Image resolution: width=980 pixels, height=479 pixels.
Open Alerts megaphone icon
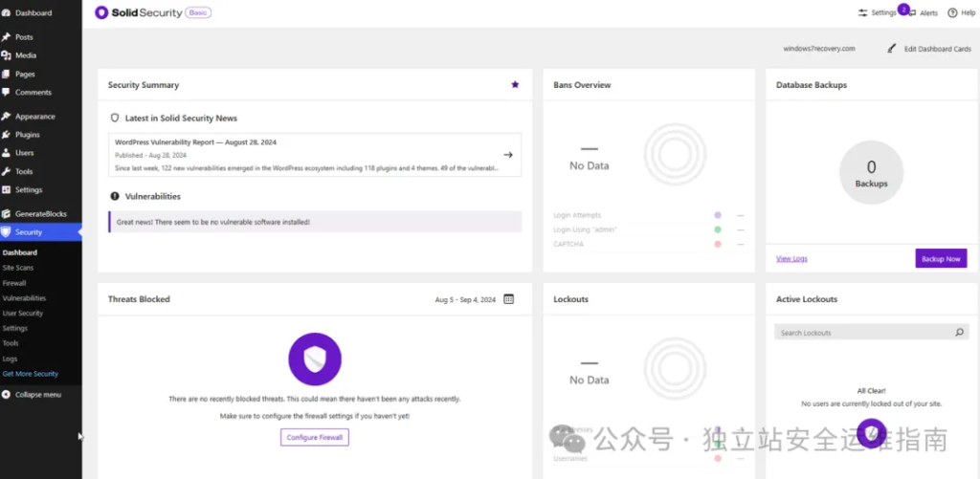912,13
